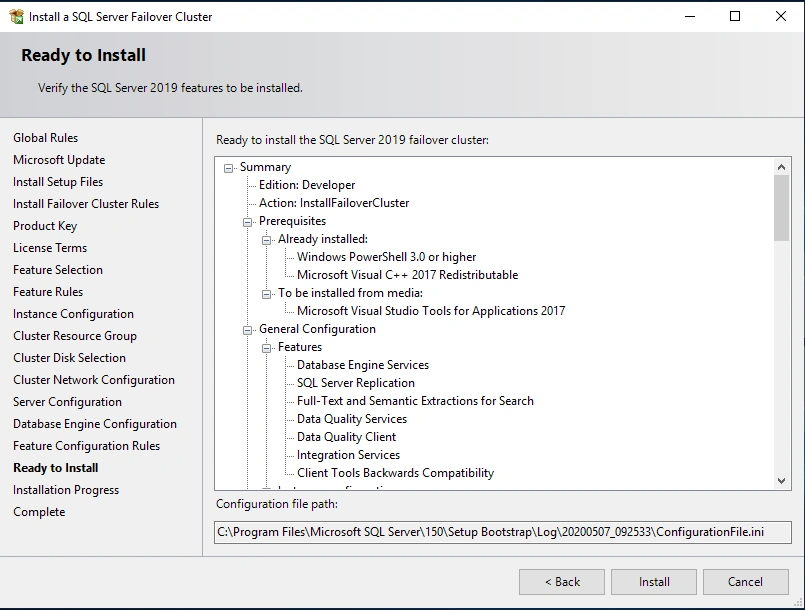Collapse the Prerequisites tree node

(248, 222)
